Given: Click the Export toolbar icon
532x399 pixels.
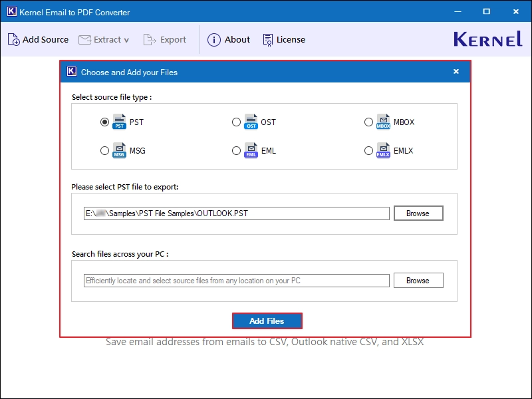Looking at the screenshot, I should [149, 39].
